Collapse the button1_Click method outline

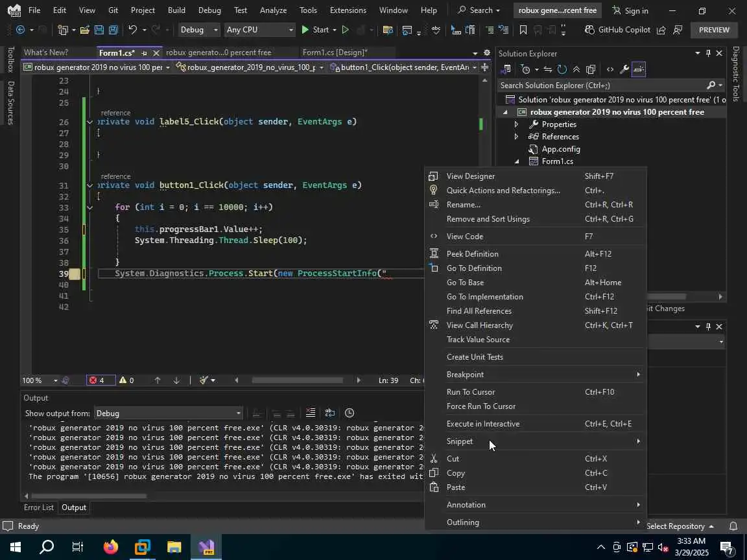point(89,185)
